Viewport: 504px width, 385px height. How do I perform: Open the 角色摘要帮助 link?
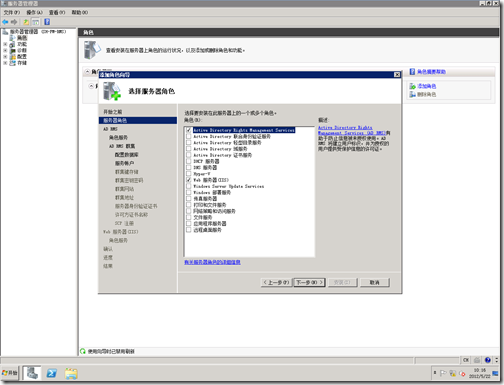click(x=431, y=72)
